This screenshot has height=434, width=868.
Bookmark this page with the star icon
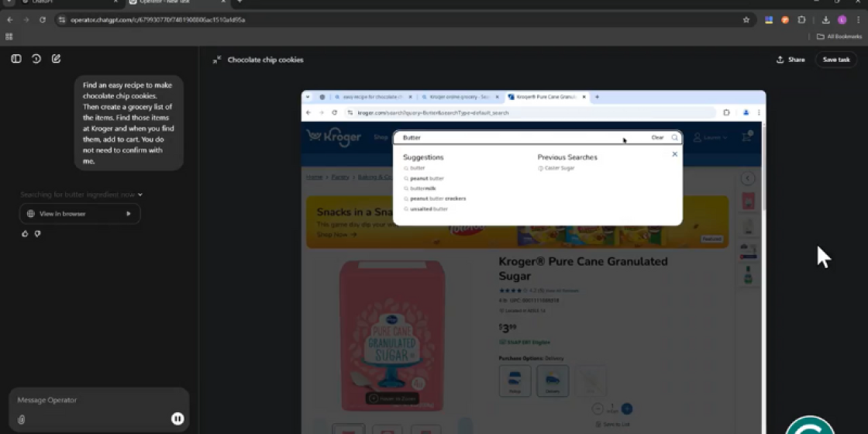tap(746, 19)
